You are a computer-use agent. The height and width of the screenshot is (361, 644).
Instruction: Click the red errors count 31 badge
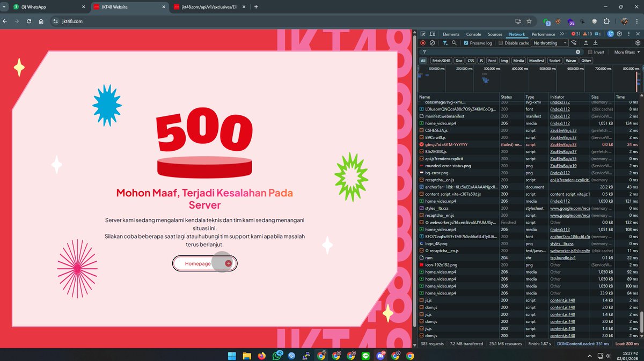point(577,34)
